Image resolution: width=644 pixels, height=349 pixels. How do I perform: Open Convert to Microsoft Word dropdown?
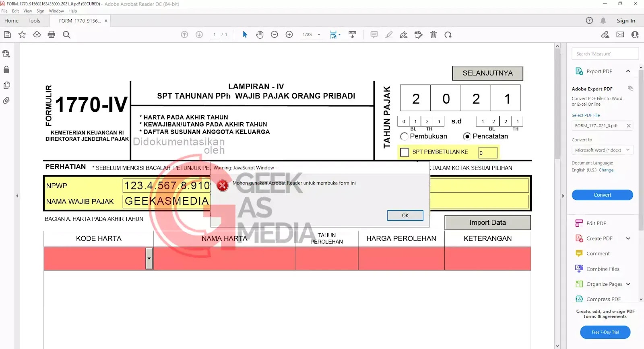[603, 150]
